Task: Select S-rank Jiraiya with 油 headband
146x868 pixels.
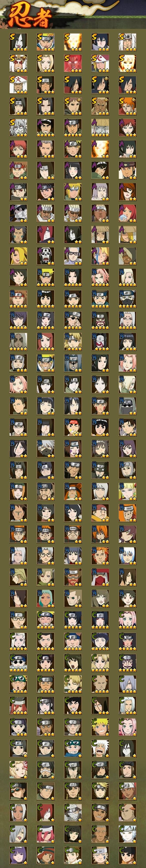Action: point(127,42)
